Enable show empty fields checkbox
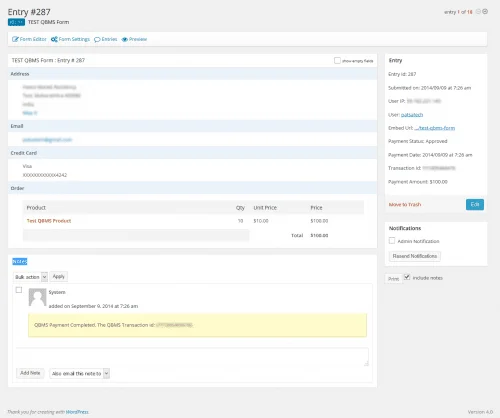This screenshot has width=500, height=418. [x=337, y=60]
